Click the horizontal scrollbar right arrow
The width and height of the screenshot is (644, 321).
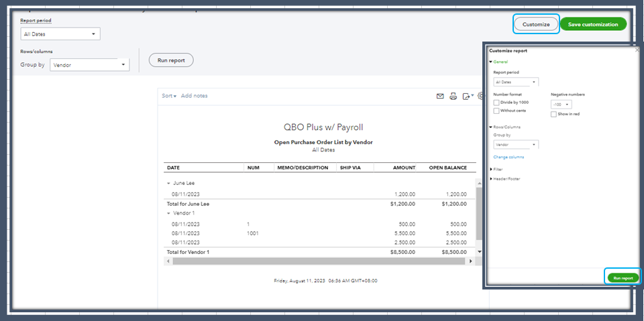470,261
